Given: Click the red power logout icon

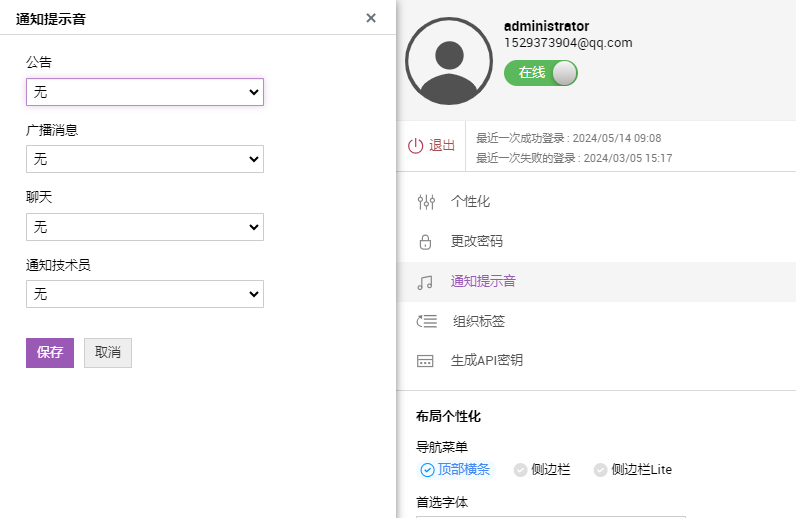Looking at the screenshot, I should coord(416,146).
